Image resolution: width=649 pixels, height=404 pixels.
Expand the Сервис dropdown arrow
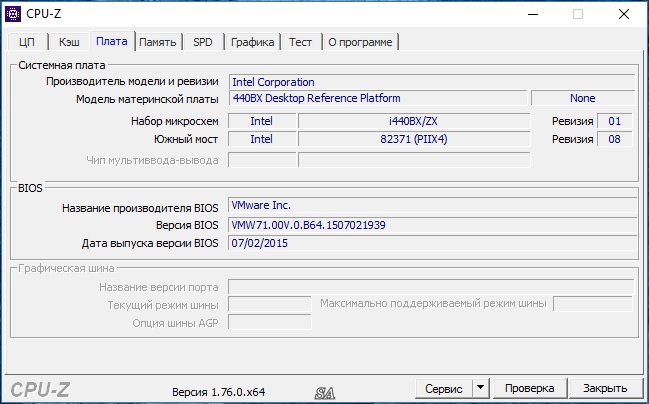(x=479, y=388)
